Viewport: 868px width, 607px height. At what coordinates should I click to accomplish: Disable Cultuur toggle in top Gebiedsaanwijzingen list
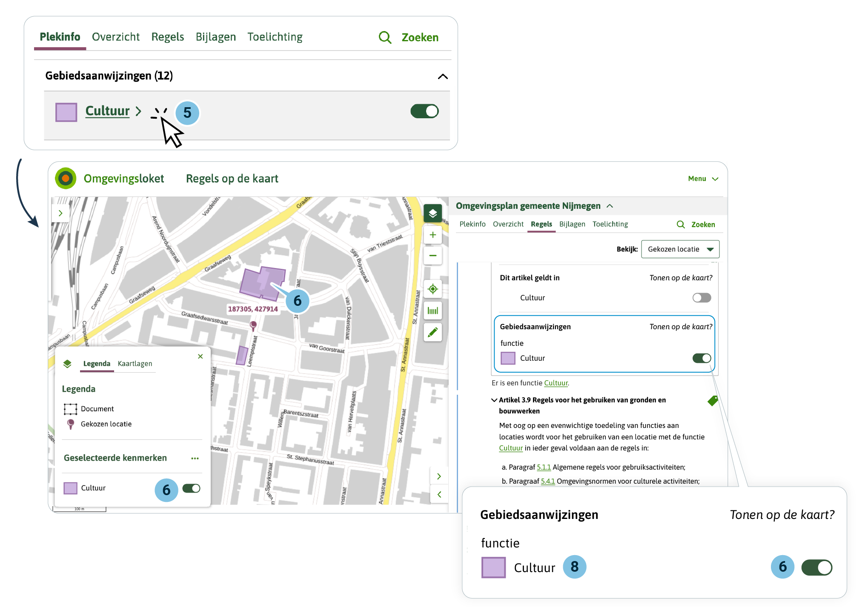pyautogui.click(x=424, y=111)
